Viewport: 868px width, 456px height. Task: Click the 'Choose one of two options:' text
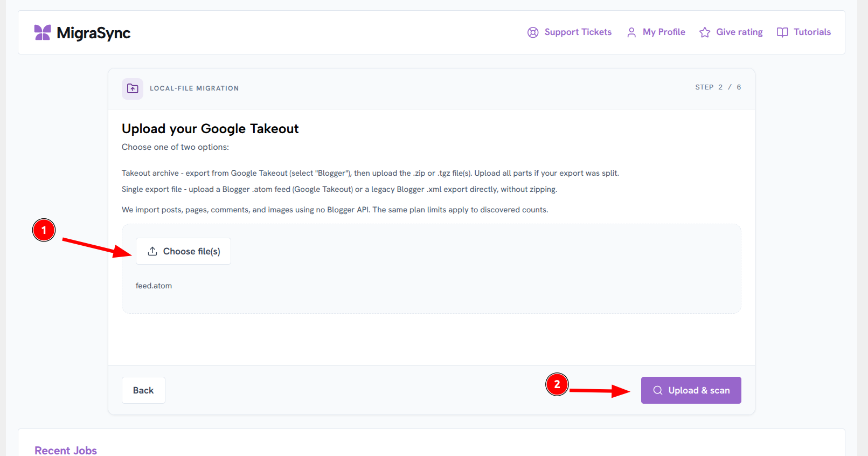[175, 147]
